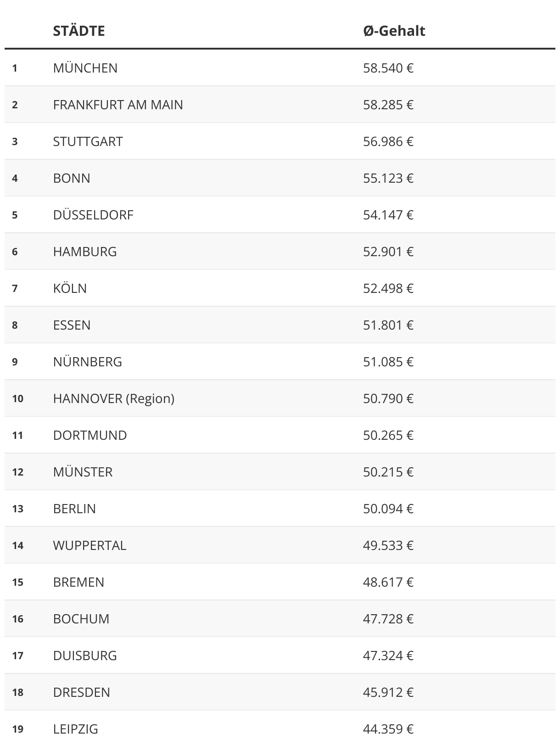Viewport: 560px width, 751px height.
Task: Click HAMBURG's salary 52.901 €
Action: 388,252
